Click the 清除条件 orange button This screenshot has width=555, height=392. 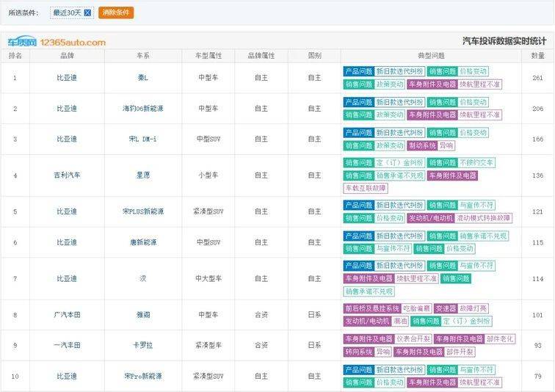click(116, 12)
